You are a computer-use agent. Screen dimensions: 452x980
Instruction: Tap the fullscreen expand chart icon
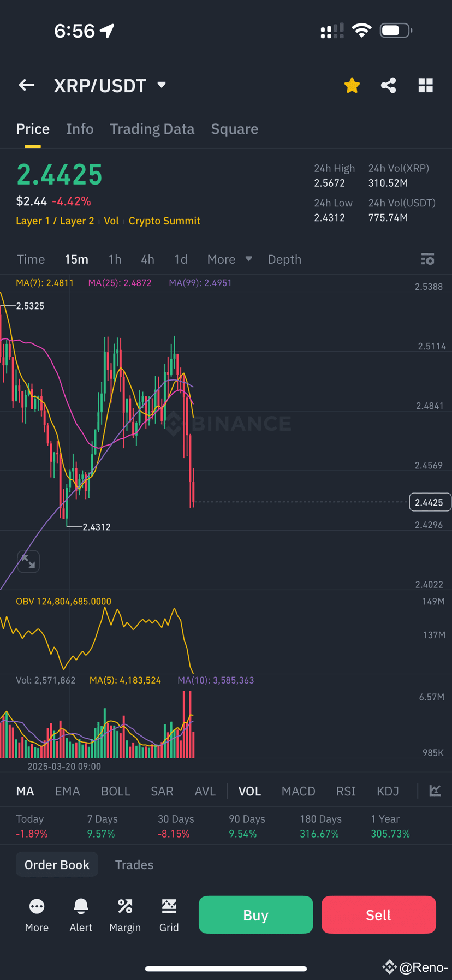tap(28, 561)
